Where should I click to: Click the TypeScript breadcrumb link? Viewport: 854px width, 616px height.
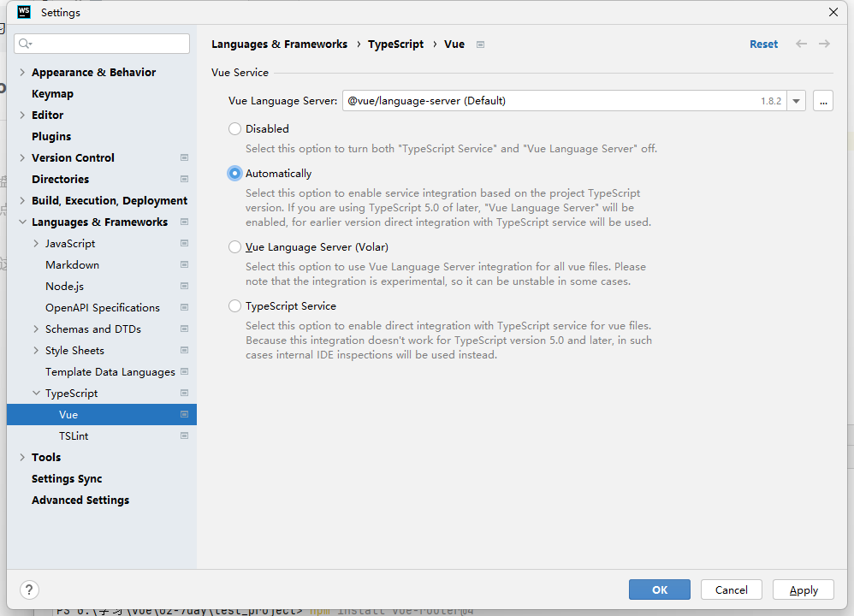(x=395, y=44)
